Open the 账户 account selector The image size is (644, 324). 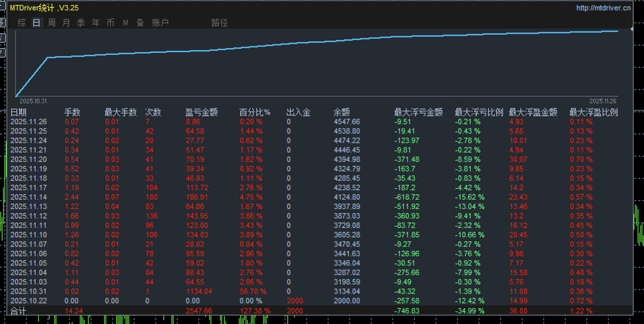[161, 23]
